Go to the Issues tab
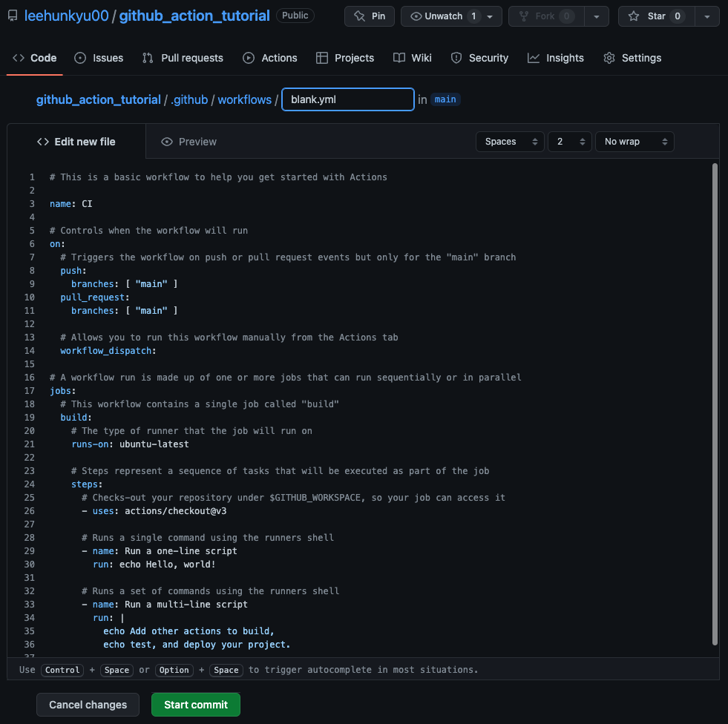The height and width of the screenshot is (724, 728). [99, 58]
